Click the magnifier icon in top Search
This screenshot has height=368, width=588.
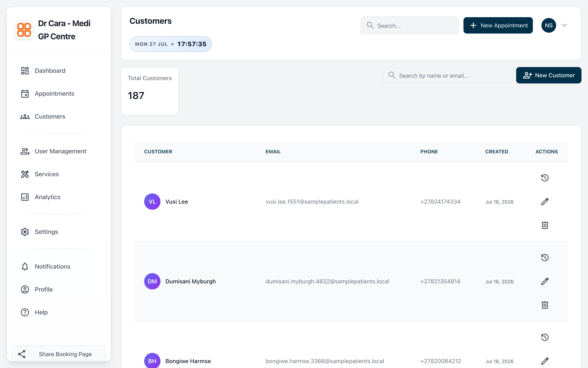(x=370, y=25)
